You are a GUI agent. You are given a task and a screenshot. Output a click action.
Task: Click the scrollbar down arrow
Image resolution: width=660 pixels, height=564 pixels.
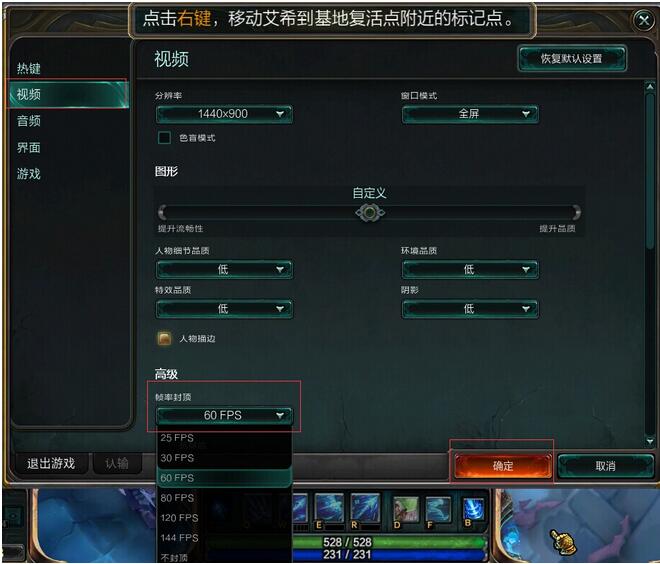[x=649, y=441]
